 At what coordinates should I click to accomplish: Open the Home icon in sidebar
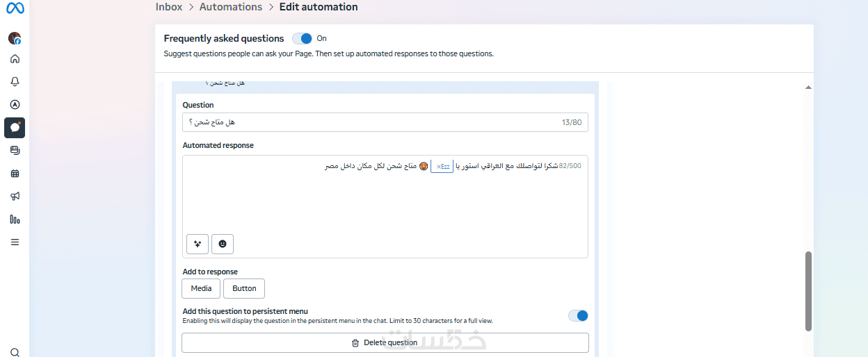click(x=15, y=59)
